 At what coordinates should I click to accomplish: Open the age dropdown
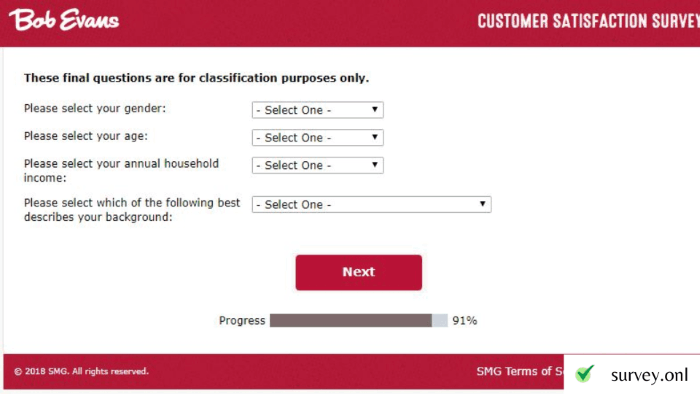tap(317, 137)
